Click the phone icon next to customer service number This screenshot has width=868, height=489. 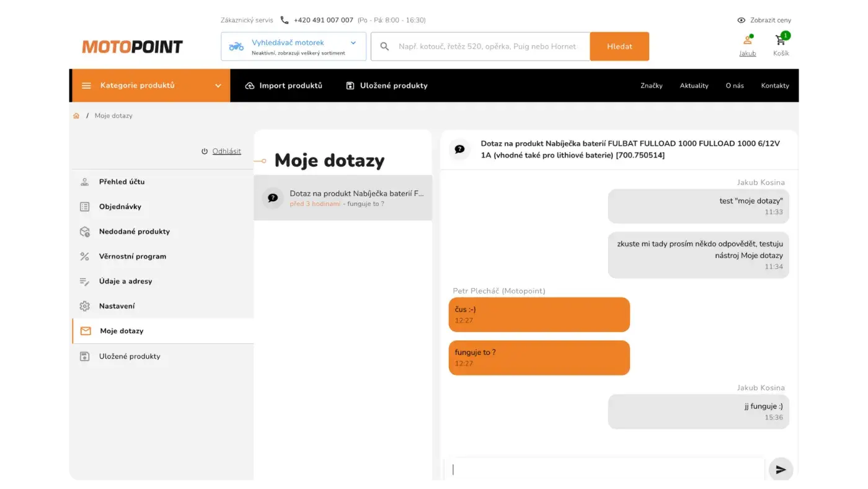[x=285, y=20]
